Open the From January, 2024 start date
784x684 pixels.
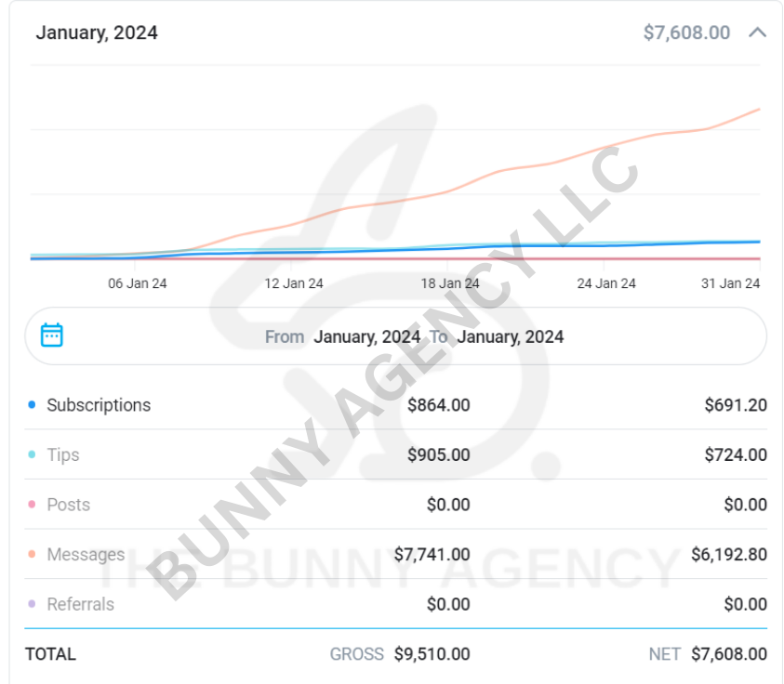366,336
